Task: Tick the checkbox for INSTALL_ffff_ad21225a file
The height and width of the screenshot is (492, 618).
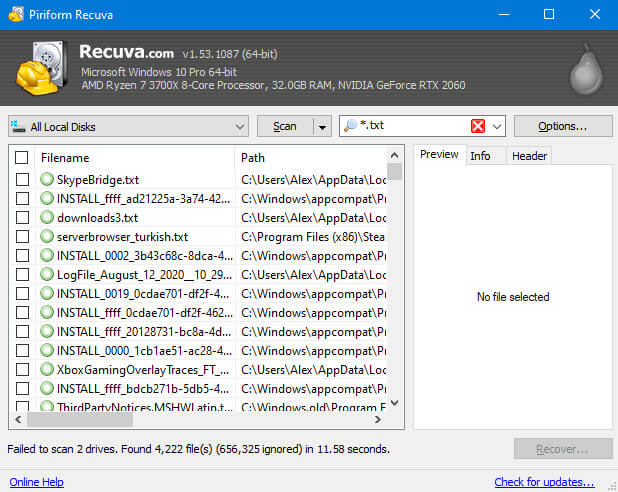Action: click(22, 198)
